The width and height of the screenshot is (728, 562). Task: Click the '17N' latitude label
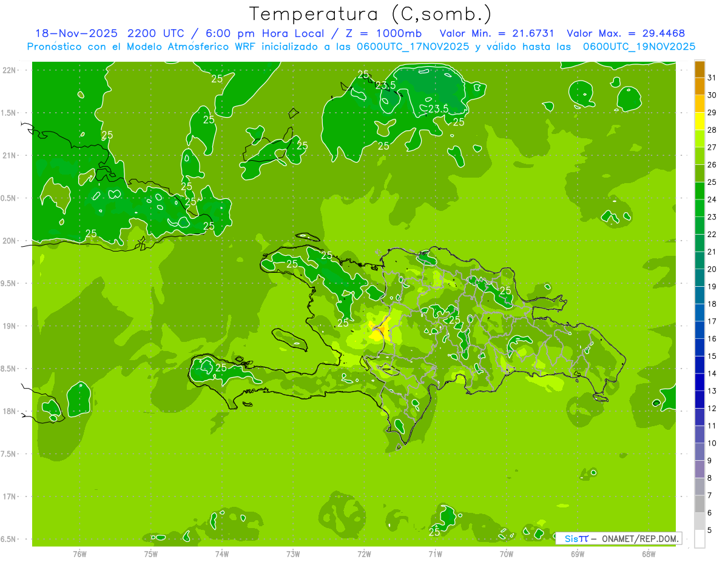pyautogui.click(x=11, y=497)
